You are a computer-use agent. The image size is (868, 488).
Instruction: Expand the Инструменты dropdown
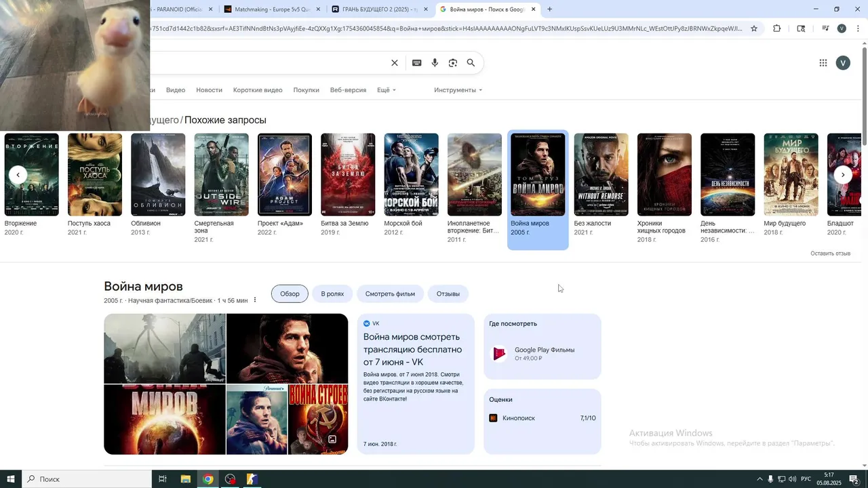point(458,90)
